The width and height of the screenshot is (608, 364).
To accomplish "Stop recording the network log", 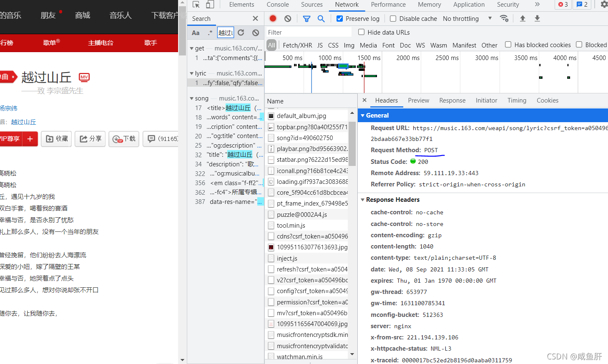I will [x=273, y=18].
